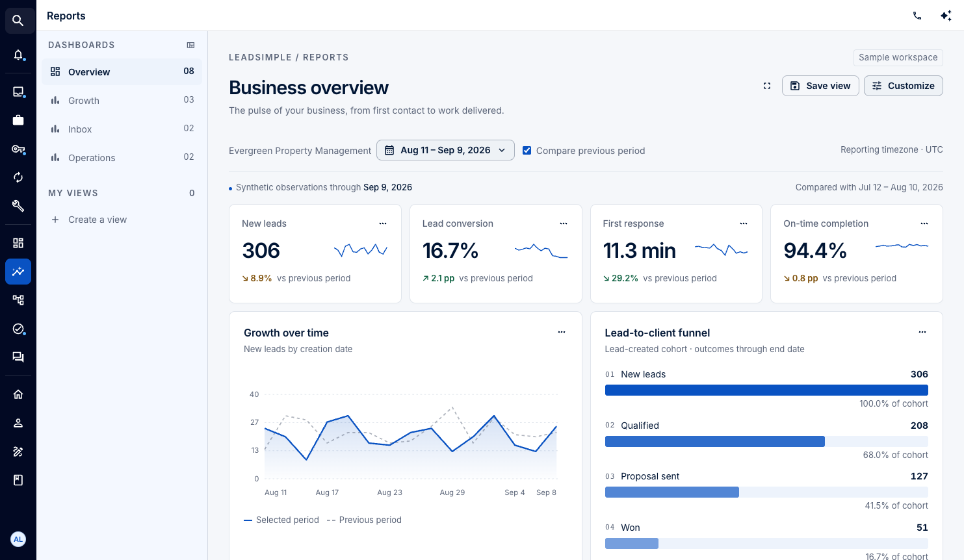The height and width of the screenshot is (560, 964).
Task: Open notifications bell icon
Action: pyautogui.click(x=18, y=55)
